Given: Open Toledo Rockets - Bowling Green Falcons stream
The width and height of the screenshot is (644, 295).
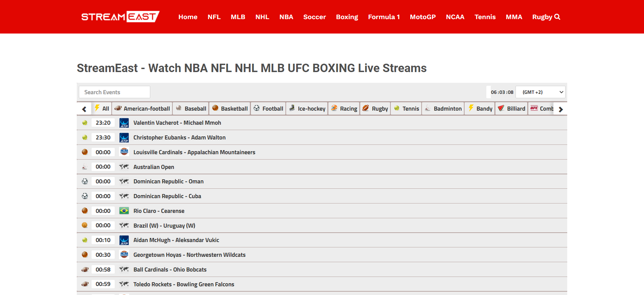Looking at the screenshot, I should 184,284.
